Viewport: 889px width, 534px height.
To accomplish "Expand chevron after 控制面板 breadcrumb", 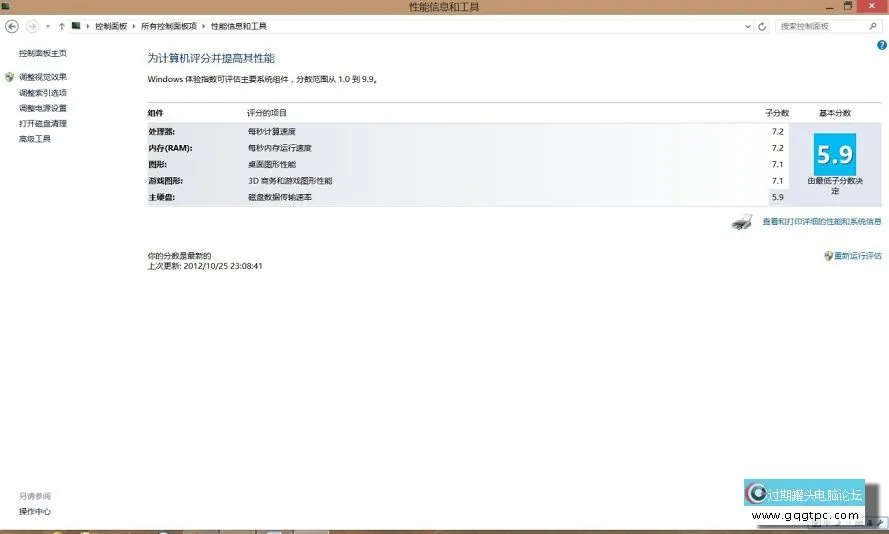I will coord(134,26).
